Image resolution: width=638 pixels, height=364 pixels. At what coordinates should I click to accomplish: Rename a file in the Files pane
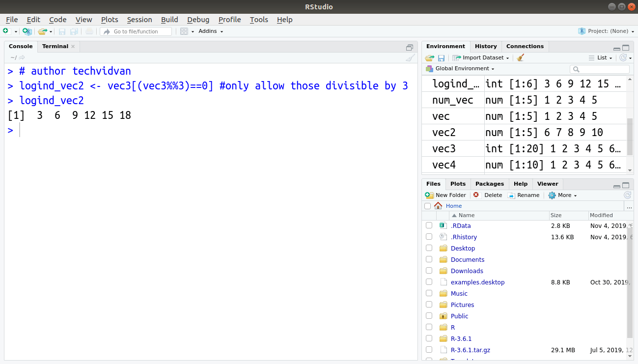524,195
